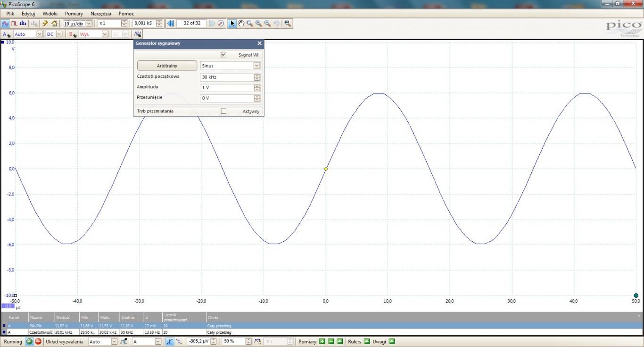
Task: Switch to spectrum mode bar icon
Action: coord(23,23)
